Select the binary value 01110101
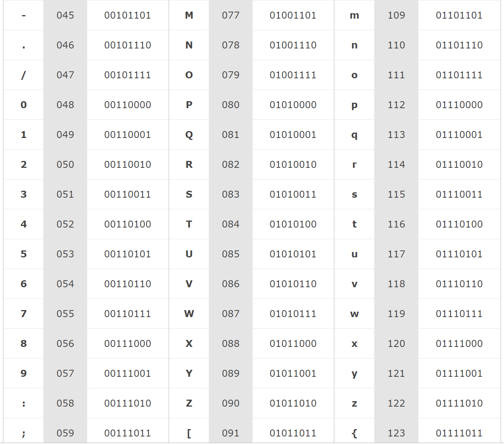The image size is (504, 445). coord(459,254)
